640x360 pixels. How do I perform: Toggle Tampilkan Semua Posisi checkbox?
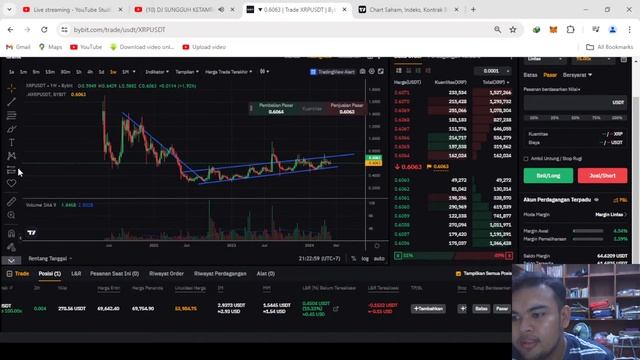pyautogui.click(x=458, y=273)
